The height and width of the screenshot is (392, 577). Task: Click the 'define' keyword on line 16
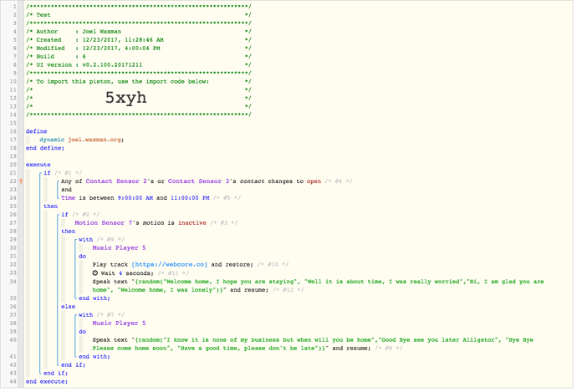pyautogui.click(x=37, y=131)
